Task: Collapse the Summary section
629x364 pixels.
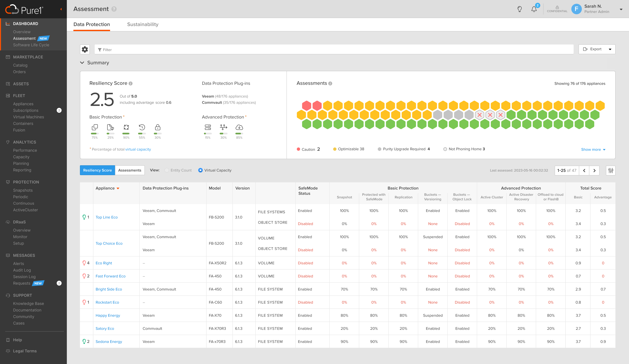Action: point(82,63)
